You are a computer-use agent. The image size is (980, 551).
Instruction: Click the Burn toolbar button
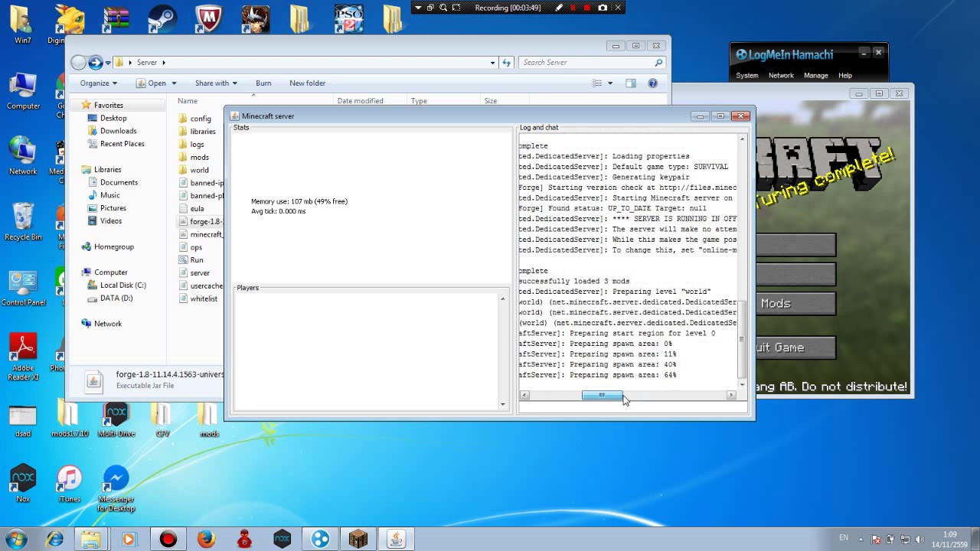pyautogui.click(x=263, y=83)
